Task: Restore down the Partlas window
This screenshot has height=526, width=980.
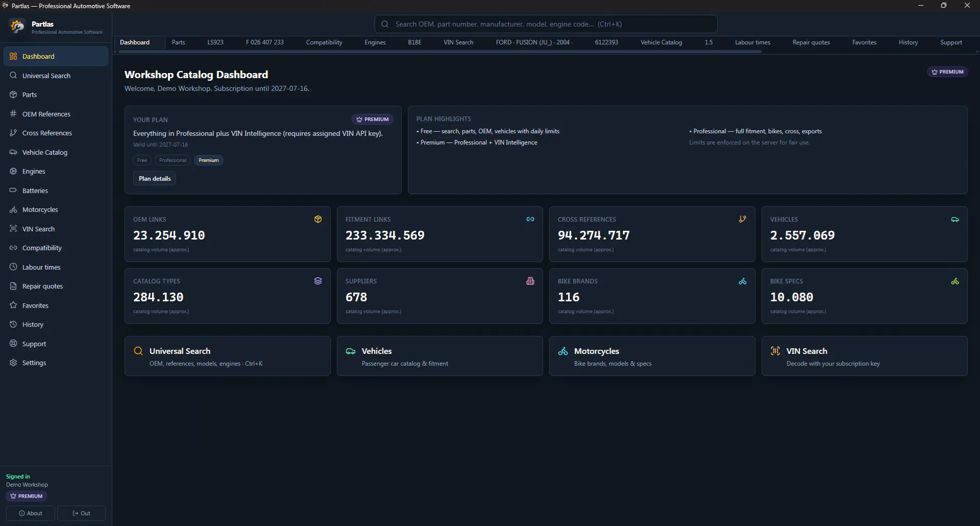Action: pyautogui.click(x=944, y=5)
